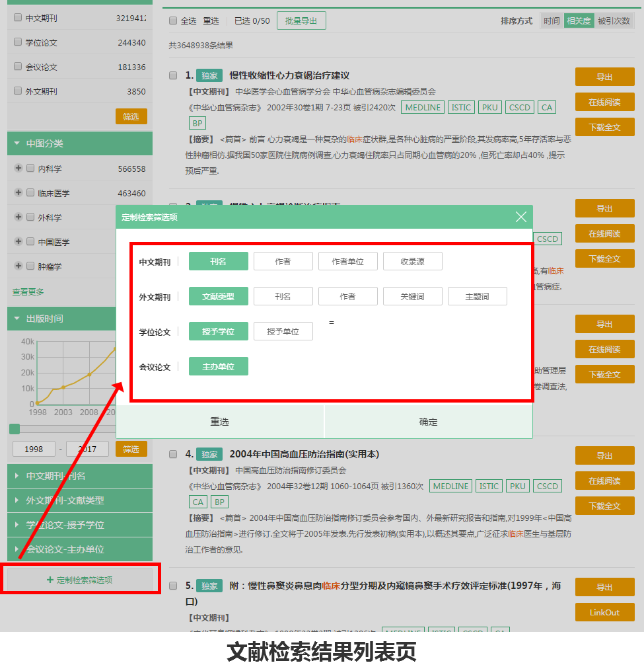Screen dimensions: 644x663
Task: Click the 独家 badge on result 4
Action: click(x=209, y=454)
